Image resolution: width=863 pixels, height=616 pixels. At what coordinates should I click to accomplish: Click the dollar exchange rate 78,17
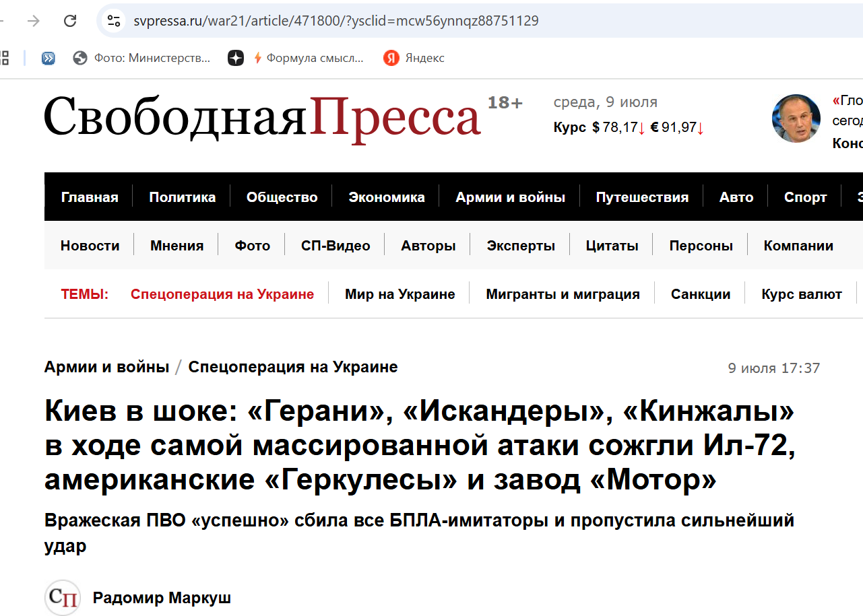point(618,127)
